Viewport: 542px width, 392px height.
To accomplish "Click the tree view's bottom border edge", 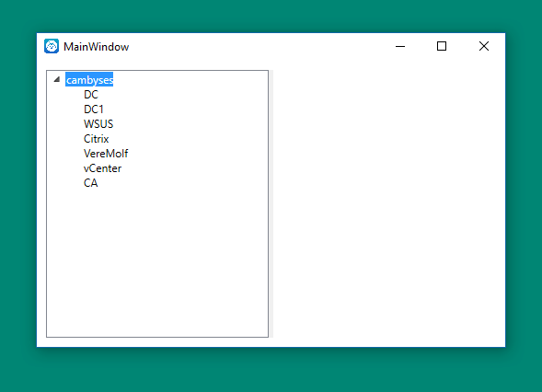I will click(x=157, y=337).
